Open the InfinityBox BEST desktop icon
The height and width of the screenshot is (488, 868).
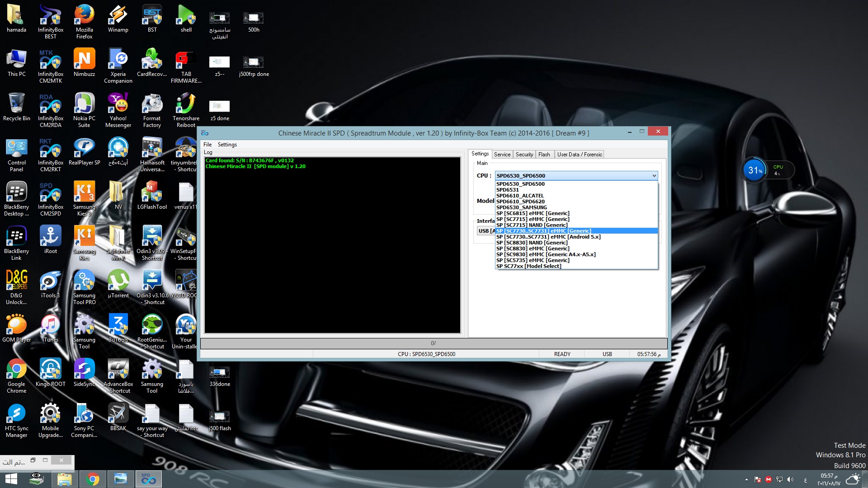[x=51, y=21]
